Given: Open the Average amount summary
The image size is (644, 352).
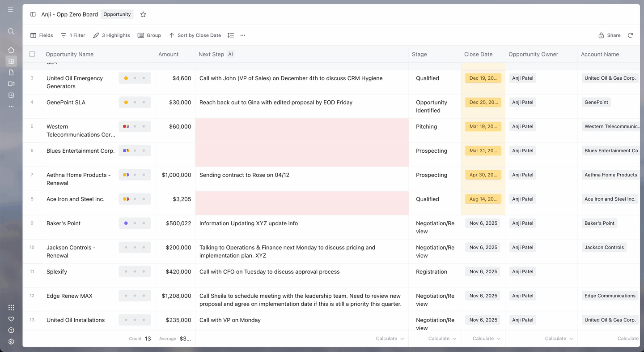Looking at the screenshot, I should (176, 339).
